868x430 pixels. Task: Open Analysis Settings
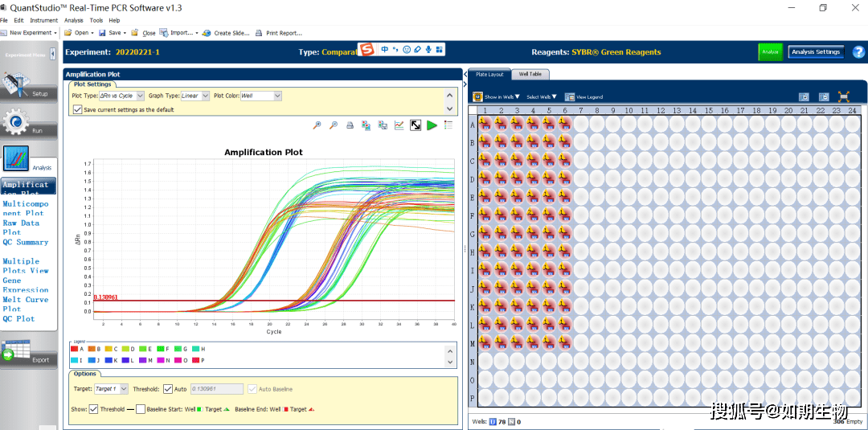(815, 52)
